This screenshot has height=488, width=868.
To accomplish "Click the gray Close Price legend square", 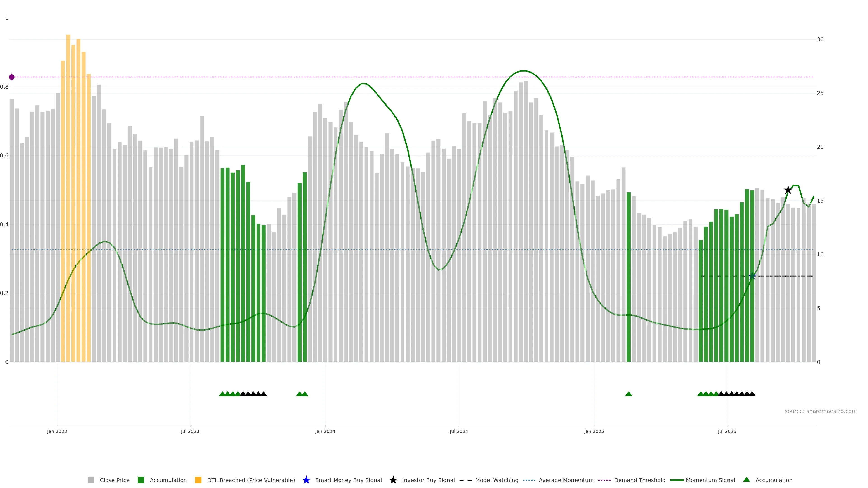I will pyautogui.click(x=91, y=480).
